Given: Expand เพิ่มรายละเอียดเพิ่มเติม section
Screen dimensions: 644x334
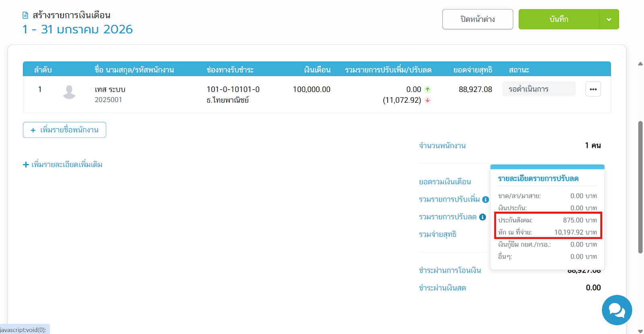Looking at the screenshot, I should tap(63, 165).
